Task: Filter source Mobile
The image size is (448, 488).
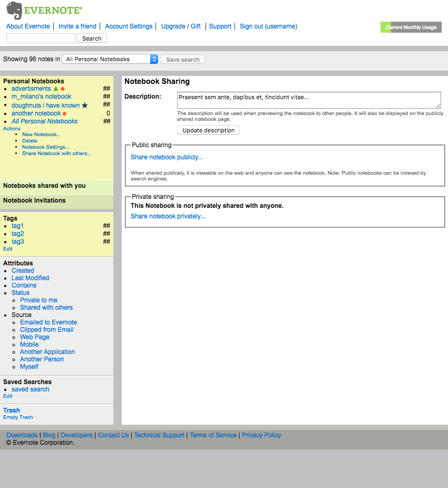Action: pos(29,345)
